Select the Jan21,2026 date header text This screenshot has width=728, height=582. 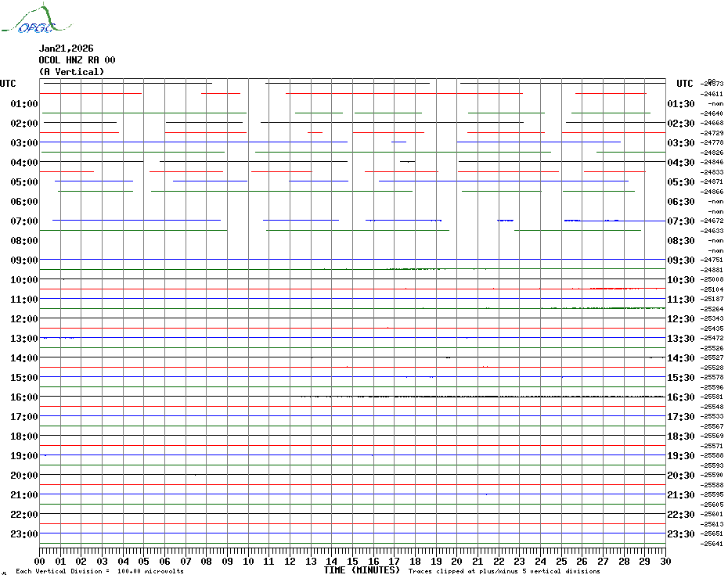[66, 48]
